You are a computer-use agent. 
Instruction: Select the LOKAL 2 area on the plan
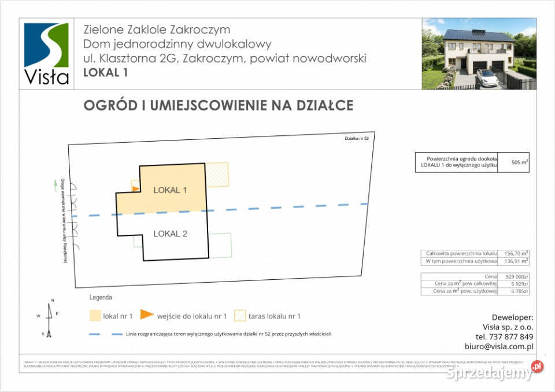pyautogui.click(x=170, y=234)
